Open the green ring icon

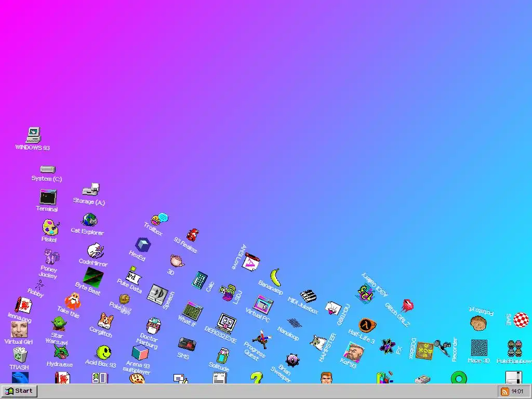point(459,377)
